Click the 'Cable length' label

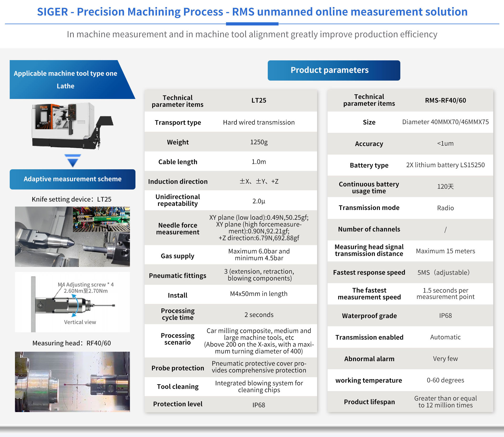pos(178,162)
